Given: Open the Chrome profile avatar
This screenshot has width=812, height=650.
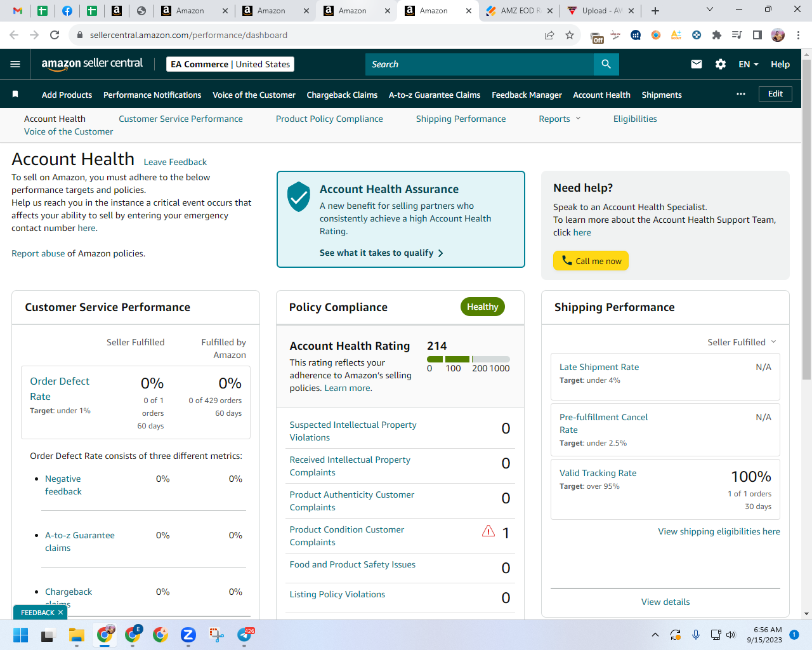Looking at the screenshot, I should pos(778,35).
